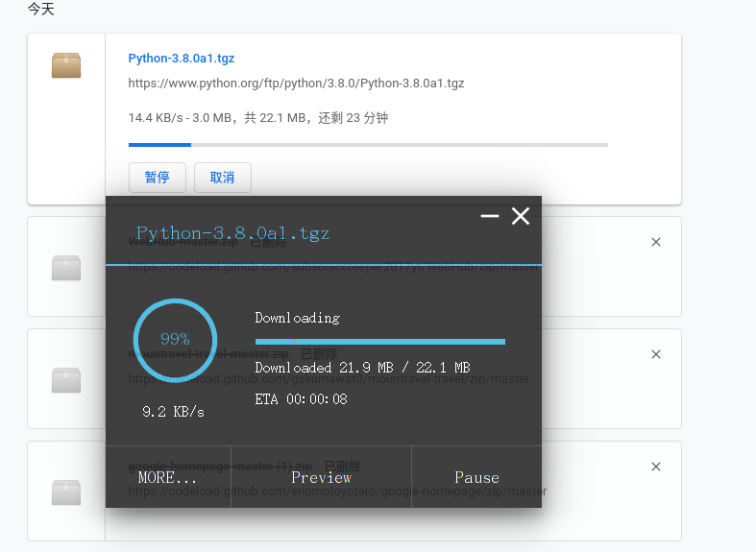
Task: Minimize the download popup window
Action: [x=490, y=216]
